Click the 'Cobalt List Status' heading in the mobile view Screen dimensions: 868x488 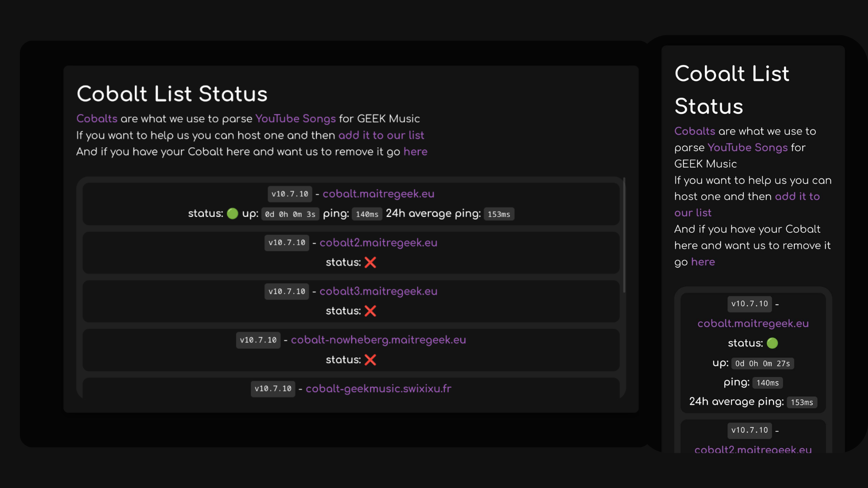[x=732, y=90]
